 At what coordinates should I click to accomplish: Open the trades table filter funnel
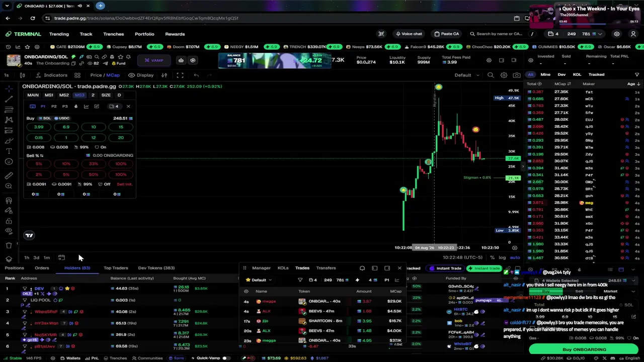(300, 280)
